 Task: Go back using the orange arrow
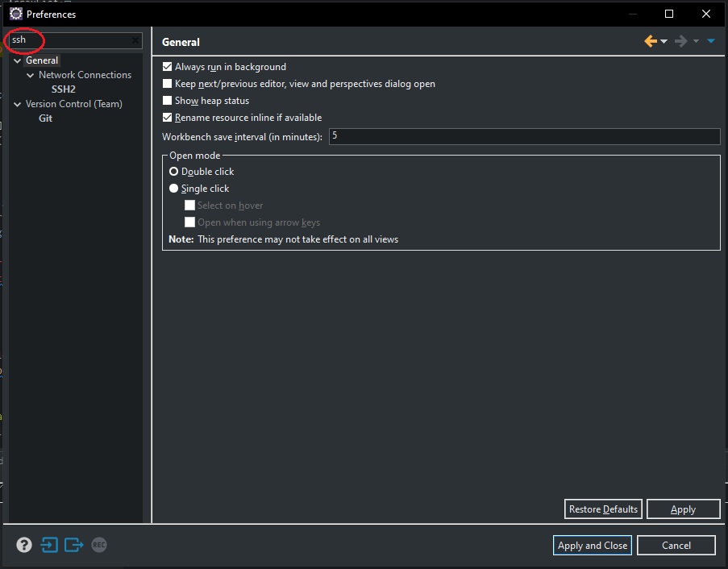point(651,41)
